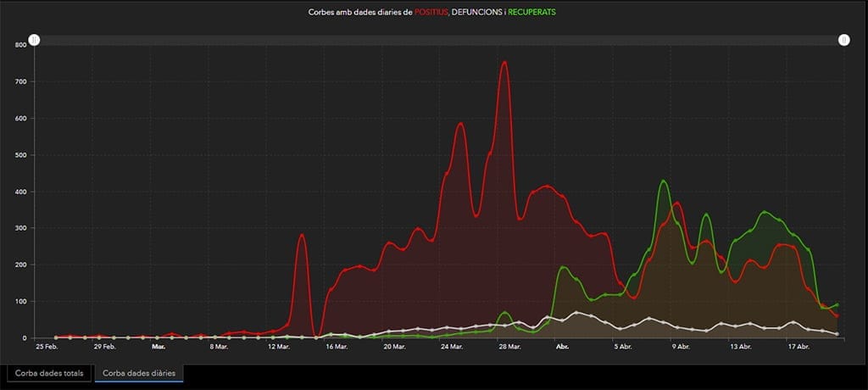This screenshot has width=868, height=390.
Task: Click the 800 y-axis label
Action: point(21,45)
